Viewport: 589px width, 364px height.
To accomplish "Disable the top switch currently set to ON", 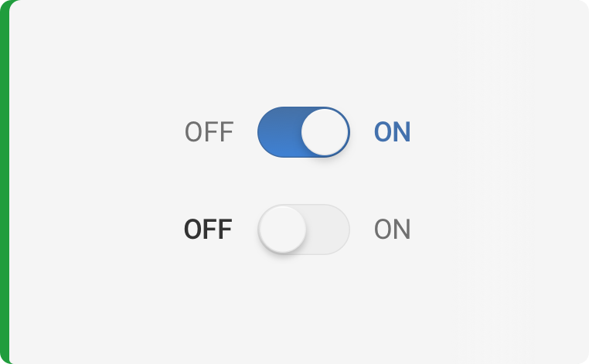I will 303,132.
